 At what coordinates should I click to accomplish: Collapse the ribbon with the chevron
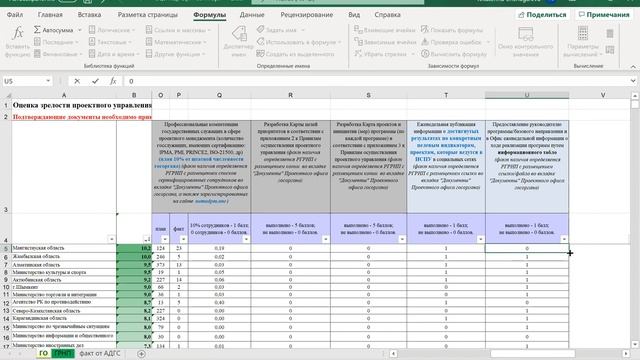pyautogui.click(x=633, y=67)
